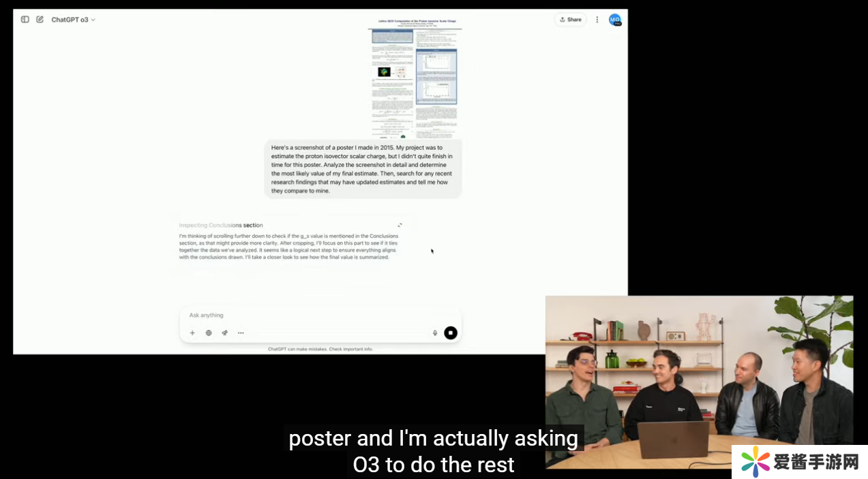Viewport: 868px width, 479px height.
Task: Click the Share button
Action: point(570,20)
